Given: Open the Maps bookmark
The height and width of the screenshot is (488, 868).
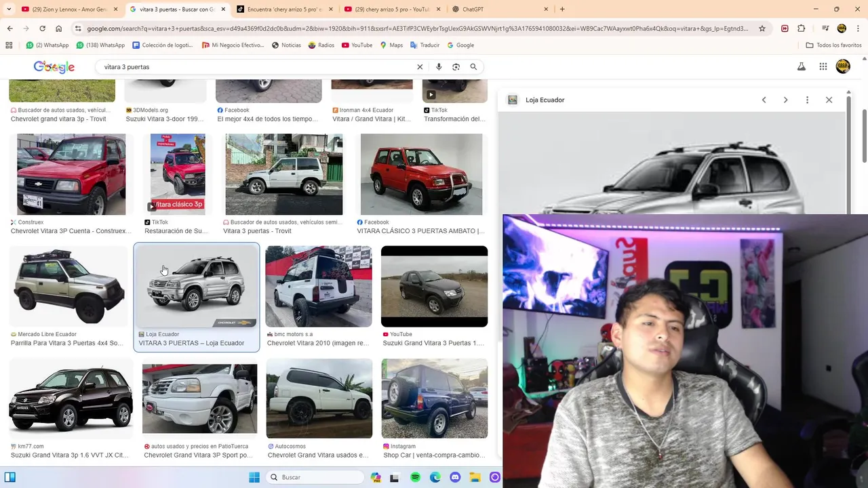Looking at the screenshot, I should pos(391,45).
